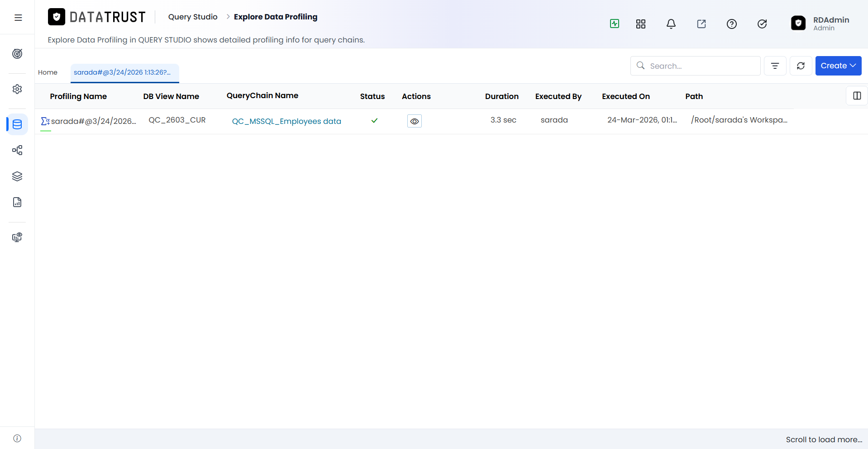868x449 pixels.
Task: Click the QC_2603_CUR view name cell
Action: 177,120
